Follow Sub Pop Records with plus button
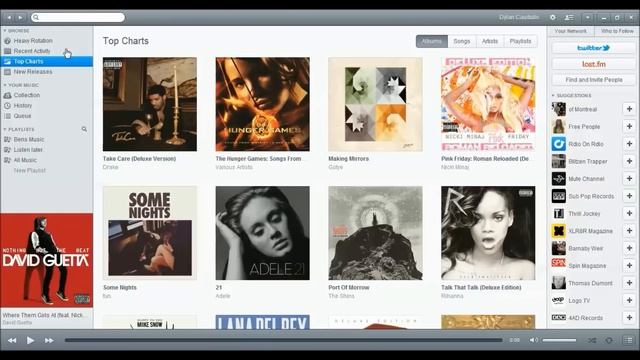 pos(629,196)
